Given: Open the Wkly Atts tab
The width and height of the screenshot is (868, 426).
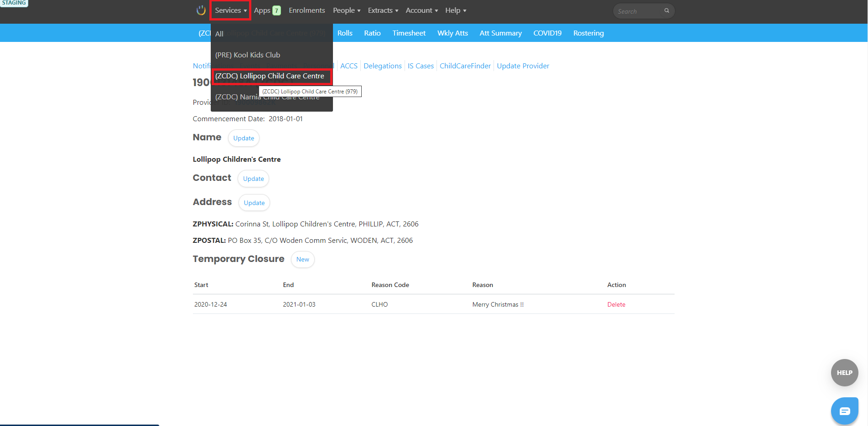Looking at the screenshot, I should coord(452,33).
